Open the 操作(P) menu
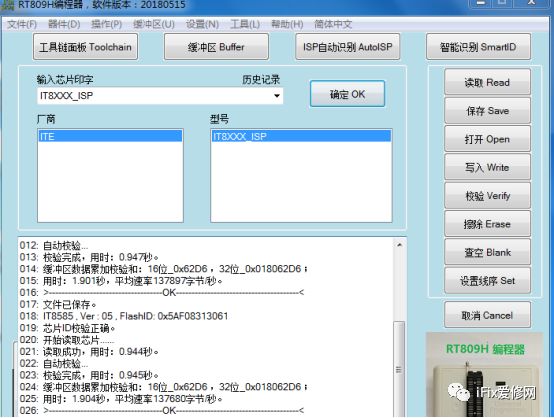Screen dimensions: 554x418 pos(106,24)
